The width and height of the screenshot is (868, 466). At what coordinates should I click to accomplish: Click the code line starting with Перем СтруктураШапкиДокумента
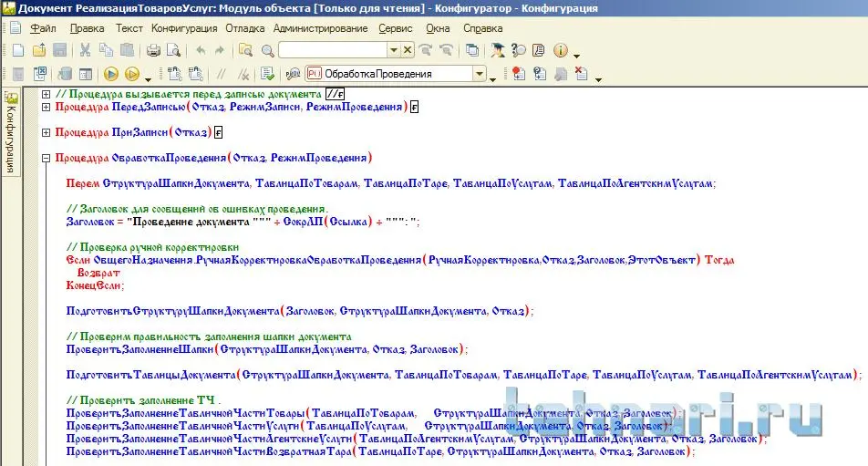click(x=391, y=183)
